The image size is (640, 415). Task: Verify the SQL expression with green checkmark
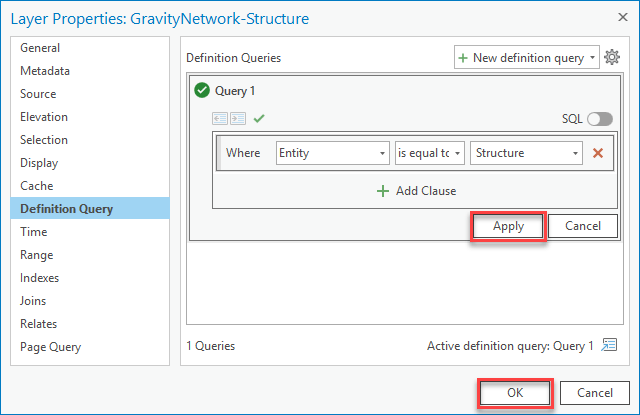[x=259, y=118]
